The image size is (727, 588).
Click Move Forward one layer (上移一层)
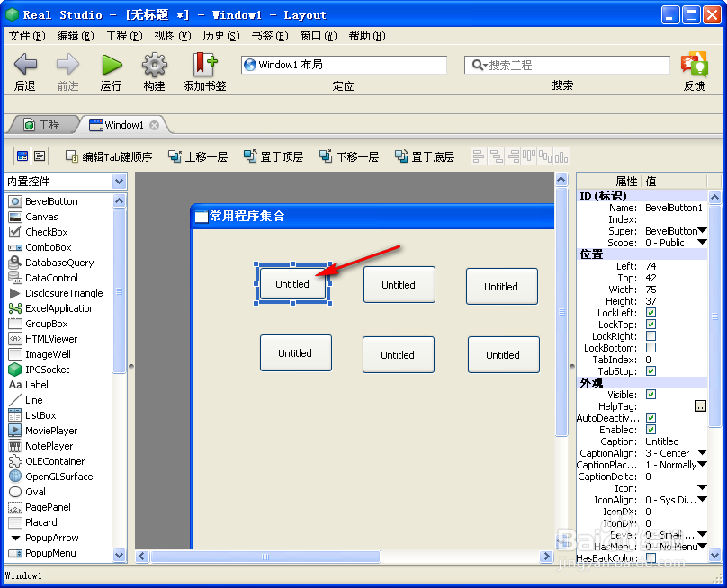point(198,157)
